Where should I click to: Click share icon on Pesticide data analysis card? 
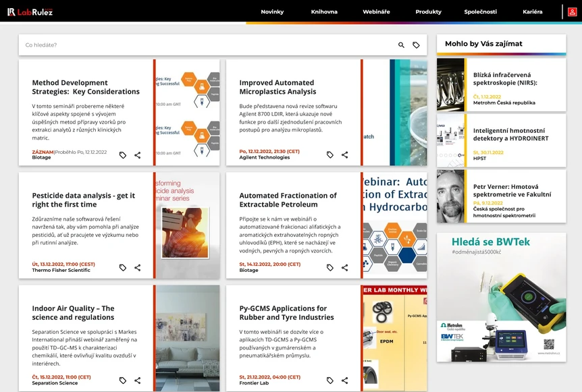(138, 267)
